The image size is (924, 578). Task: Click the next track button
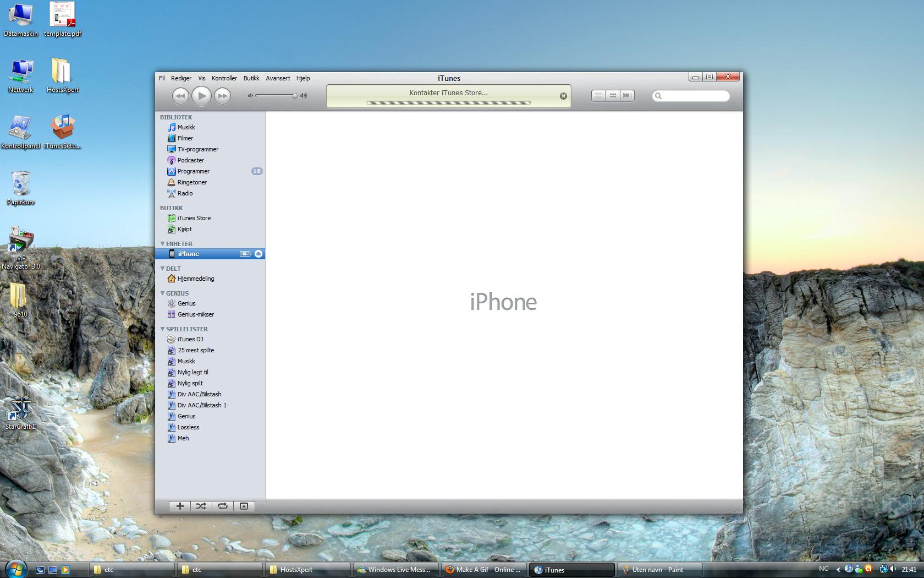click(x=222, y=96)
